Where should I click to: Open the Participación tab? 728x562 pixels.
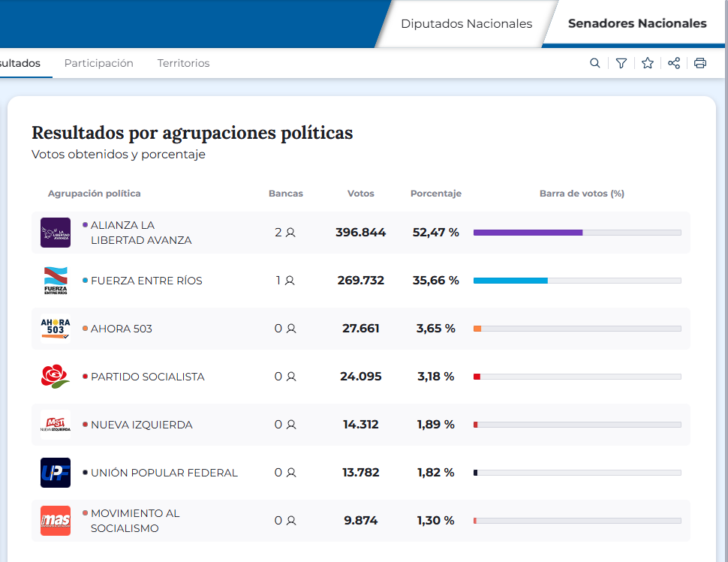(x=98, y=63)
